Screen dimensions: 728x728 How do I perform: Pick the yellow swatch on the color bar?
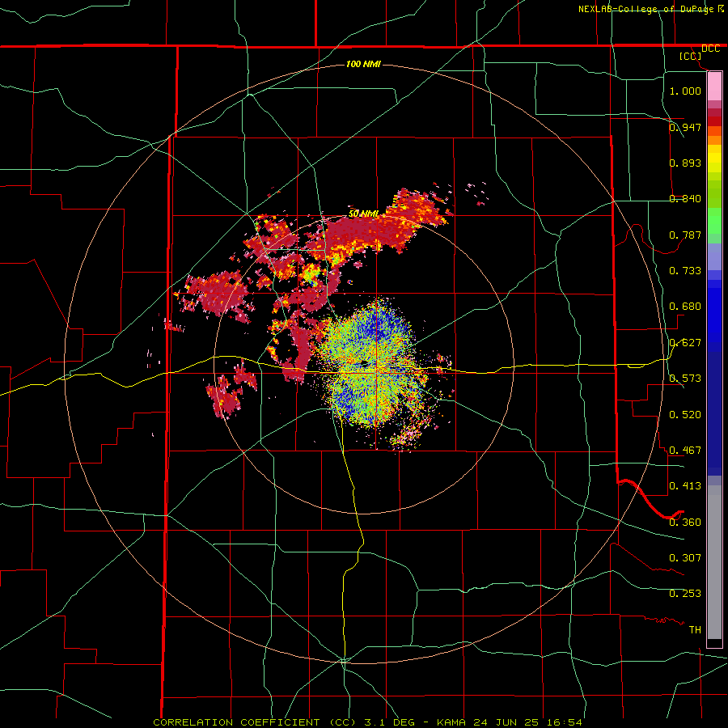(714, 159)
